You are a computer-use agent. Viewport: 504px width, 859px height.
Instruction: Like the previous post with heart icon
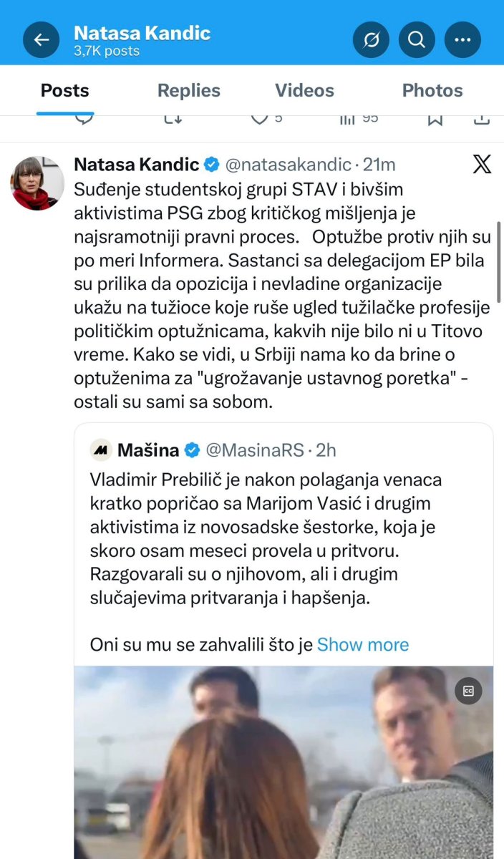point(259,119)
